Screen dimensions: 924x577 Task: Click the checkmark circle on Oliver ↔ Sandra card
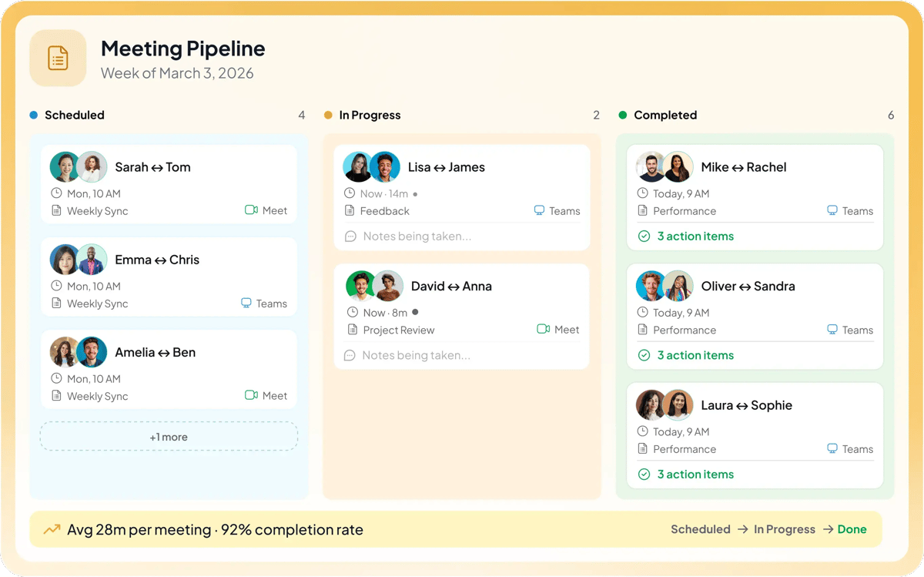644,355
